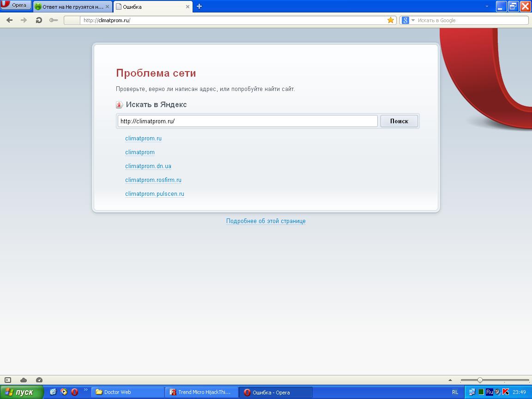Launch Windows Media Player from quick launch
Viewport: 532px width, 399px height.
[64, 392]
